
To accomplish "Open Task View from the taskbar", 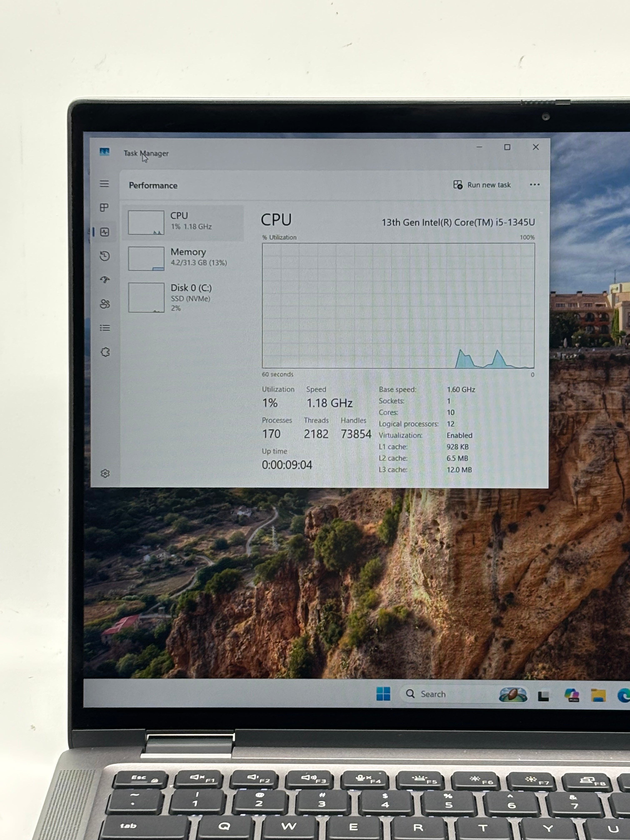I will tap(543, 696).
